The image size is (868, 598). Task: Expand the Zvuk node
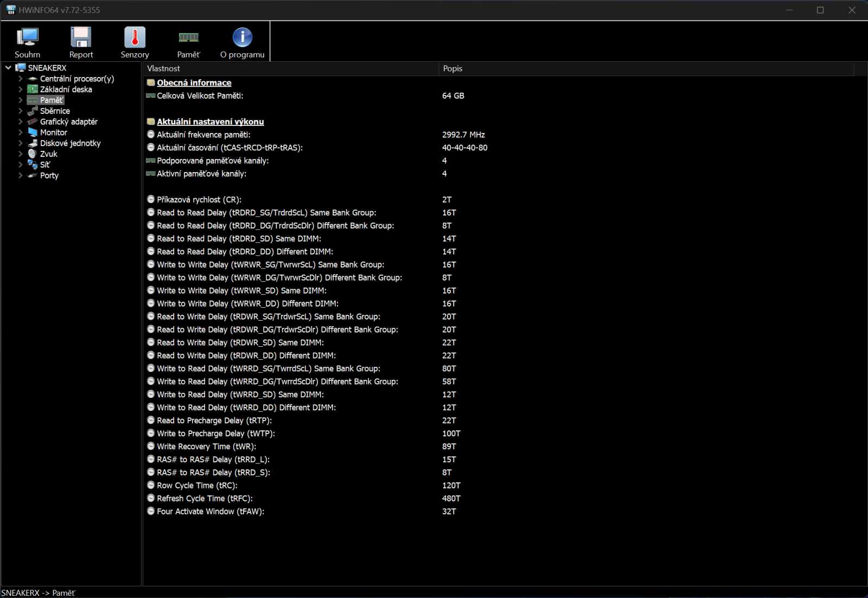point(20,154)
